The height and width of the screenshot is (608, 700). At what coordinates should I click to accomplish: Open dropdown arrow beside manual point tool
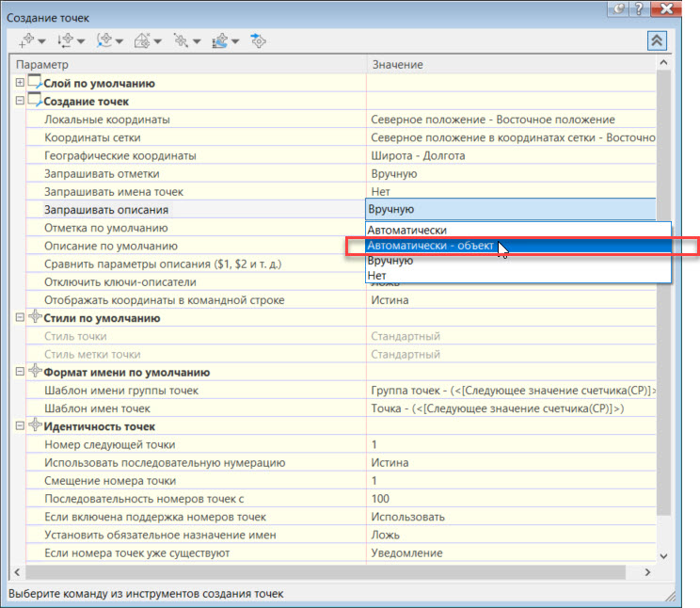click(x=42, y=41)
